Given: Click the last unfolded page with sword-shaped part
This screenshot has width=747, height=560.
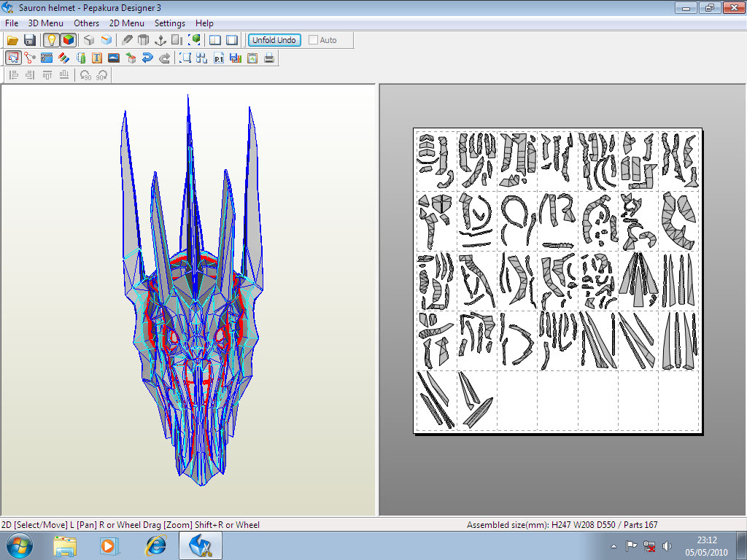Looking at the screenshot, I should (477, 400).
